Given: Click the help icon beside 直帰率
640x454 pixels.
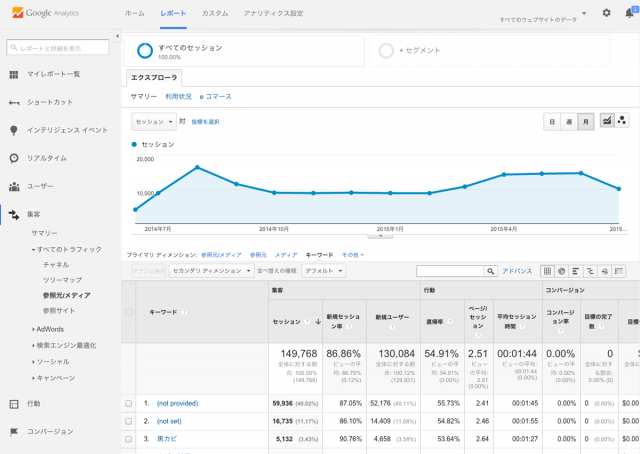Looking at the screenshot, I should pos(450,322).
